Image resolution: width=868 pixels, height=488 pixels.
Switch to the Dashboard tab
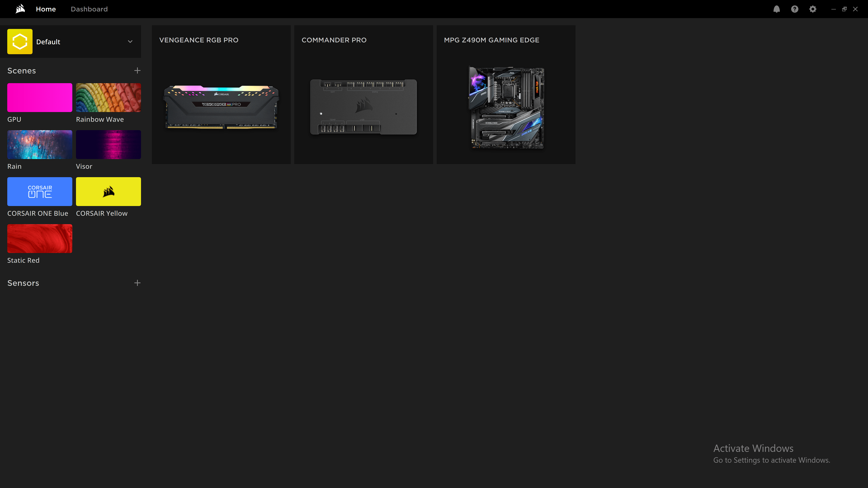pyautogui.click(x=89, y=9)
